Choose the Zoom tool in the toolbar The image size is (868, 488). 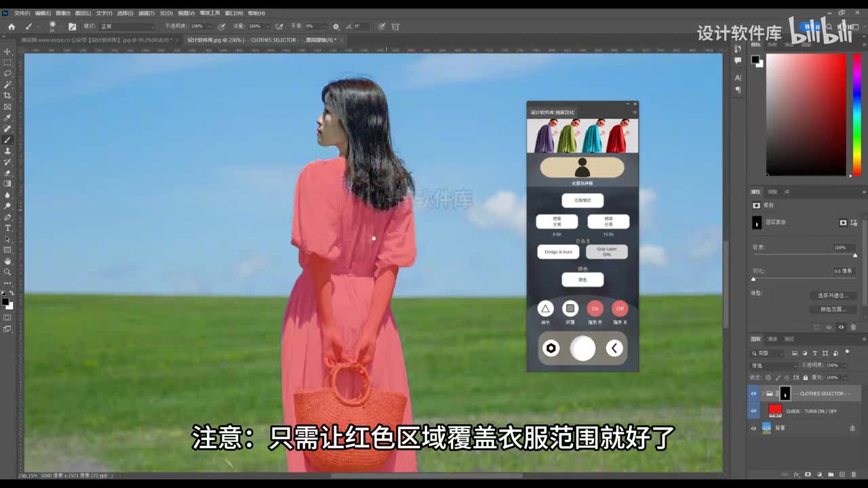click(7, 272)
